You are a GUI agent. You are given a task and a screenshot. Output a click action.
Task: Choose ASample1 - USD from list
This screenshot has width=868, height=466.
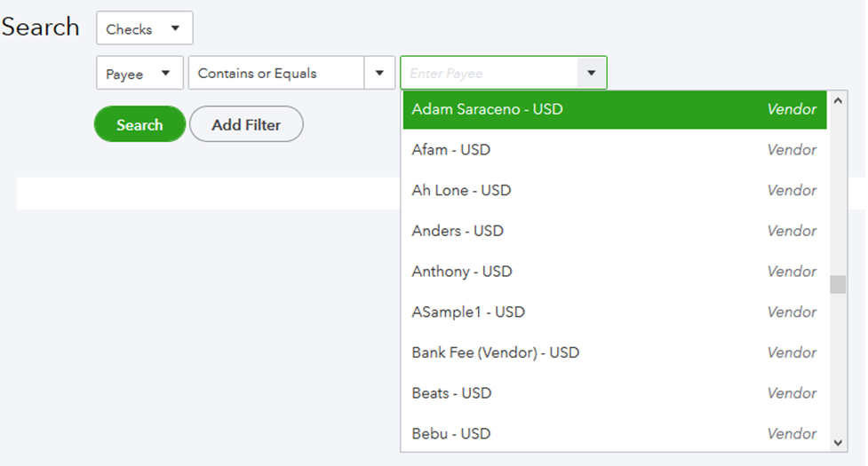615,312
